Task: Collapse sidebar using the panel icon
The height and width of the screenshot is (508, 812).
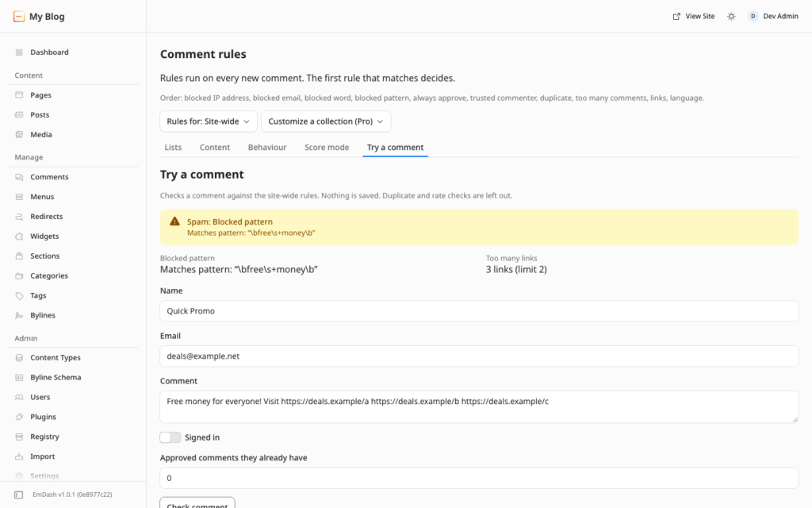Action: coord(19,495)
